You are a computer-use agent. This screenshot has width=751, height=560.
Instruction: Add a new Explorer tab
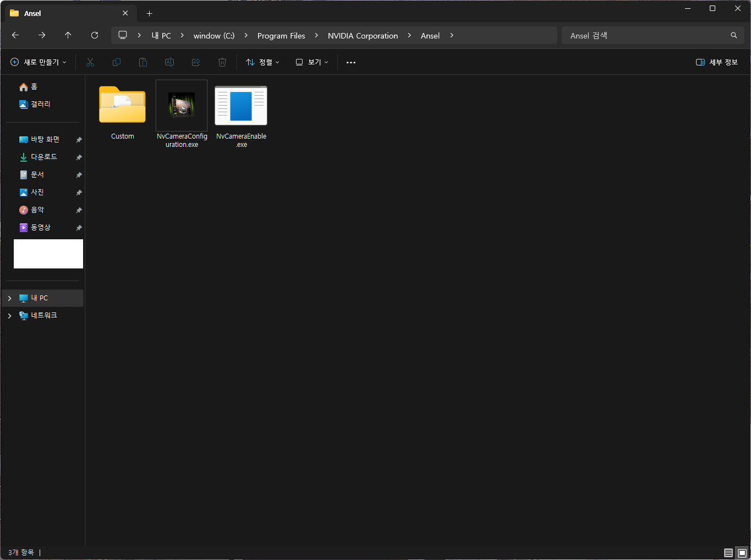(x=149, y=13)
